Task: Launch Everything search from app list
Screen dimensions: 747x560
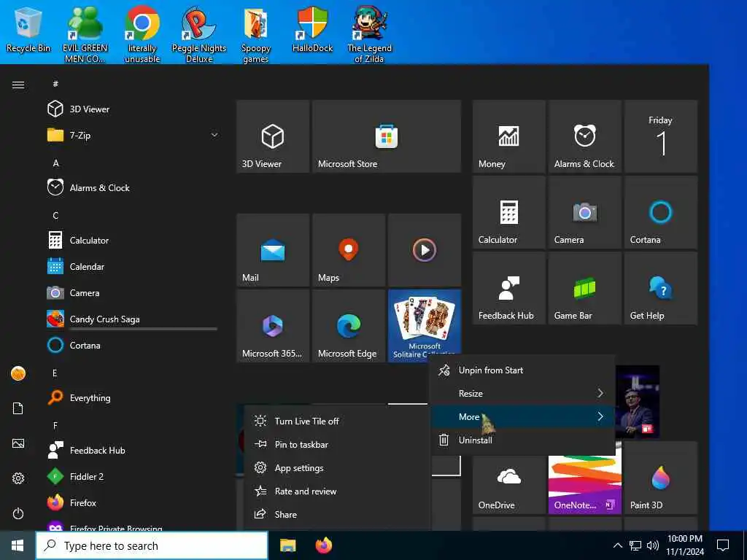Action: (x=133, y=397)
